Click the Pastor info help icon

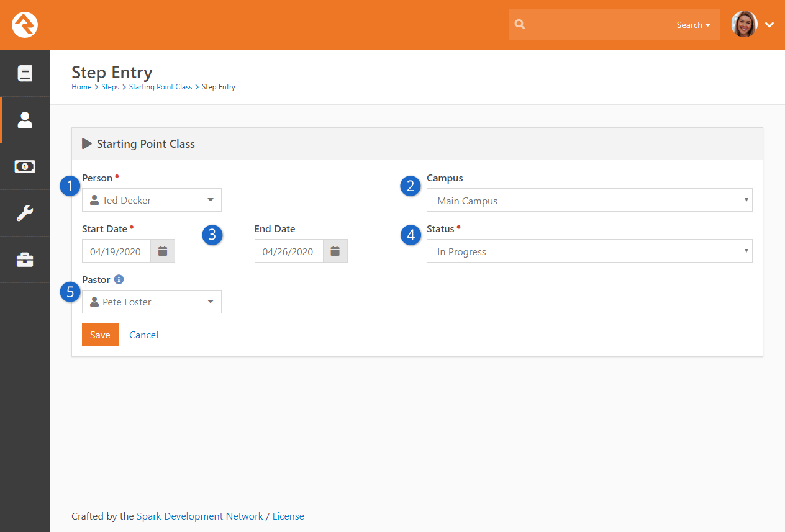pos(119,280)
